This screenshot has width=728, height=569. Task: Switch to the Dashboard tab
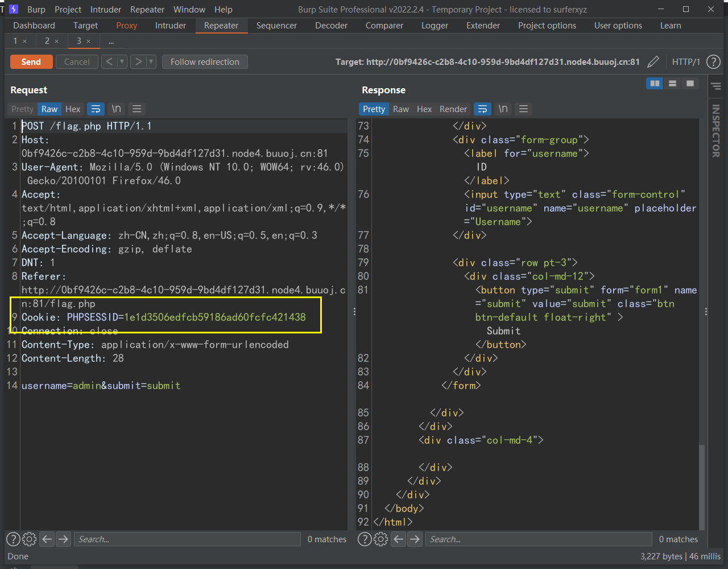34,26
